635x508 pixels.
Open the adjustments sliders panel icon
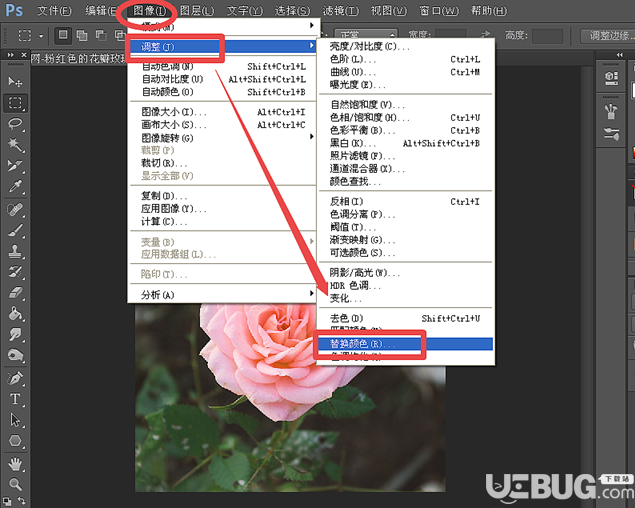[x=611, y=134]
